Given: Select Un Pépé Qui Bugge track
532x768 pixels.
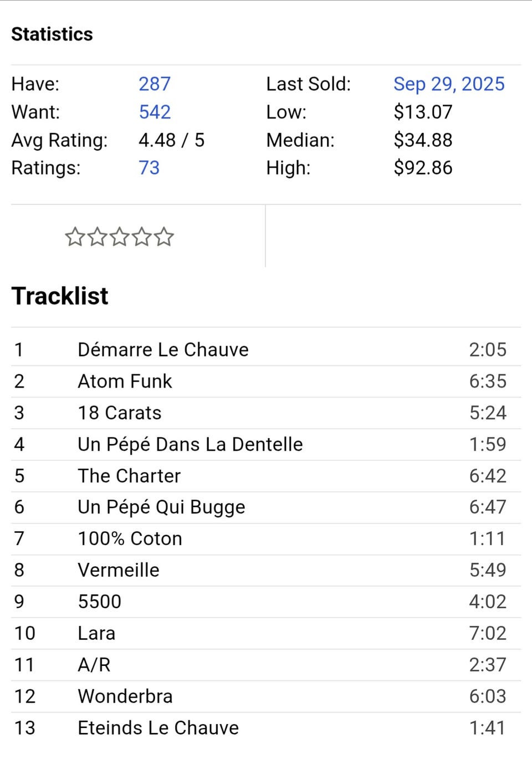Looking at the screenshot, I should [x=161, y=507].
